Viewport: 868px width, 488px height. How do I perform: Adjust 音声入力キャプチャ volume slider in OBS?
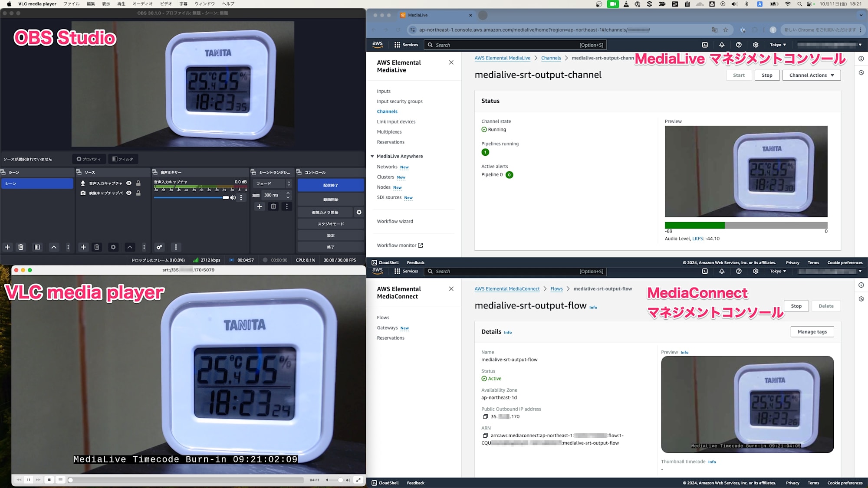tap(191, 198)
